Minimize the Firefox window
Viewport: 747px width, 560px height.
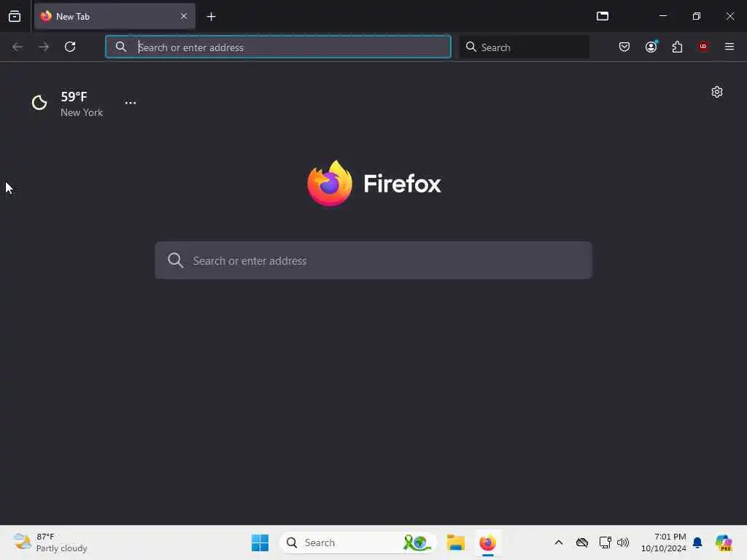(662, 16)
